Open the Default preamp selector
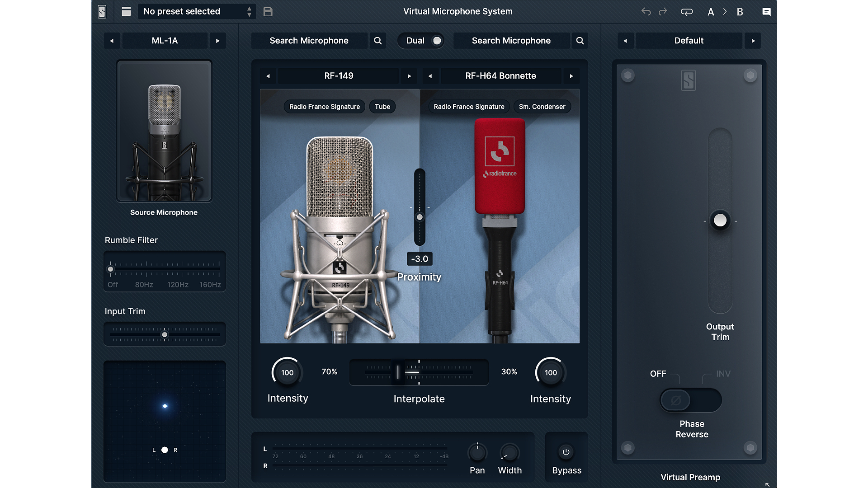Image resolution: width=868 pixels, height=488 pixels. point(689,41)
